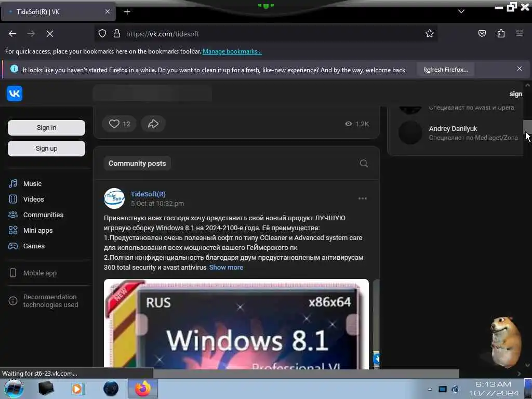This screenshot has width=532, height=399.
Task: Click the Sign in button
Action: click(46, 128)
